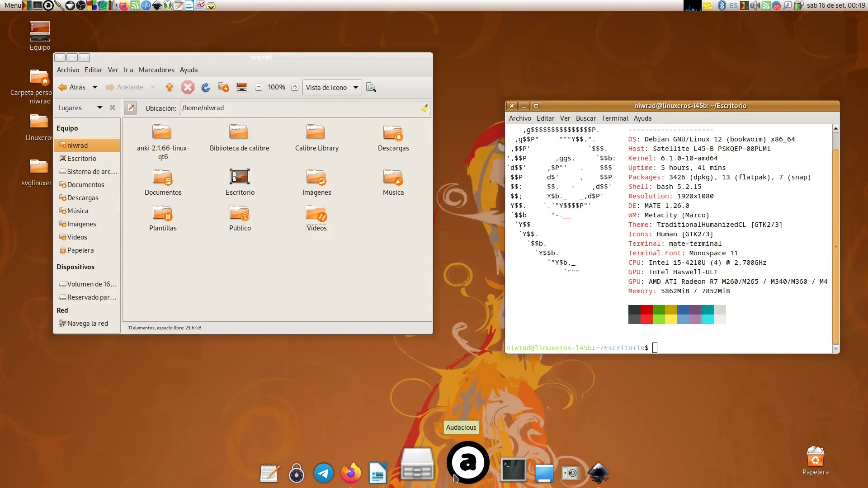
Task: Click the ES keyboard layout indicator
Action: click(x=733, y=5)
